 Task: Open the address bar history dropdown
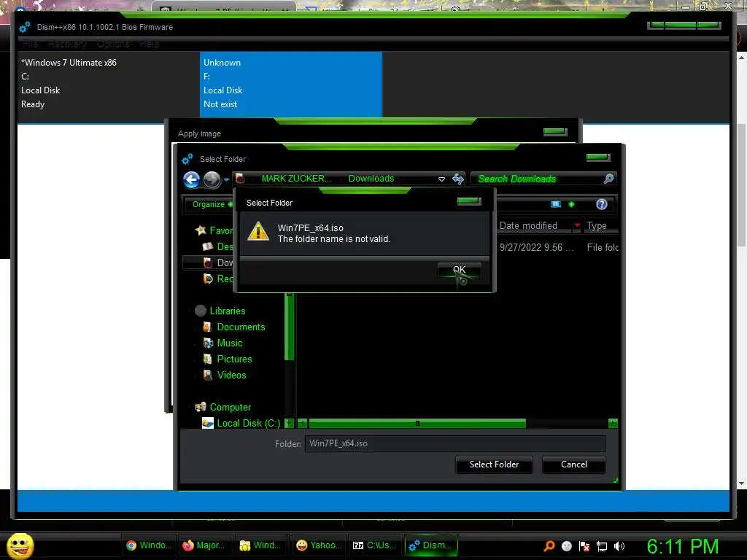click(x=441, y=179)
